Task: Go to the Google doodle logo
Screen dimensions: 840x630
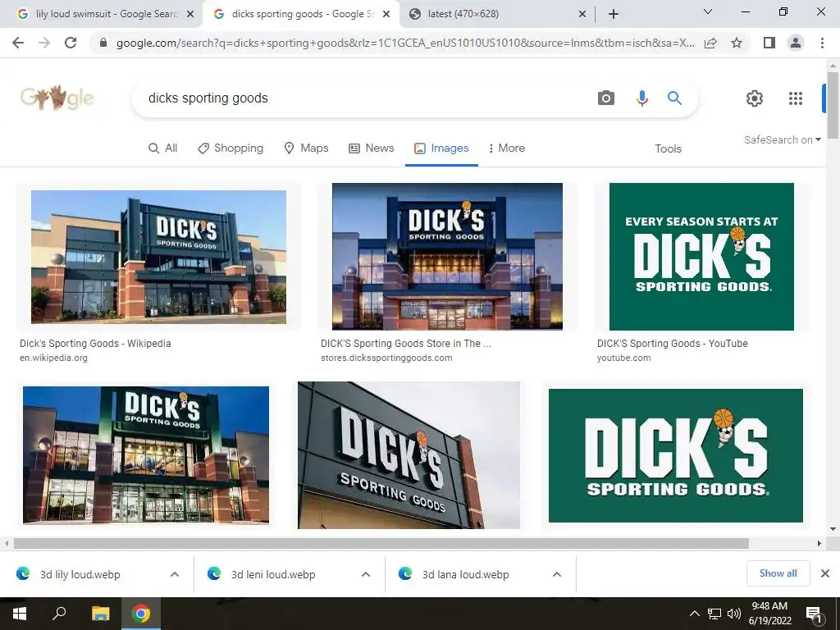Action: tap(57, 98)
